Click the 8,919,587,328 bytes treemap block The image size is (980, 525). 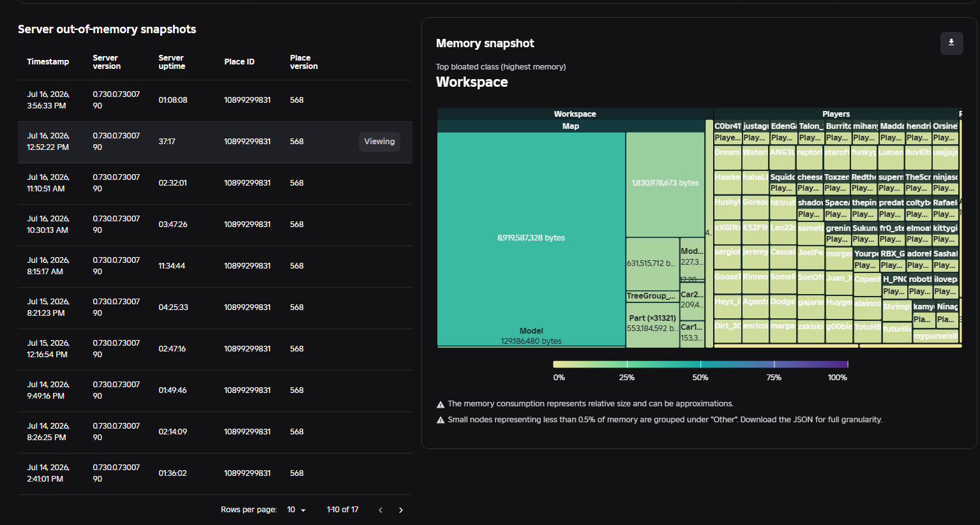[531, 237]
